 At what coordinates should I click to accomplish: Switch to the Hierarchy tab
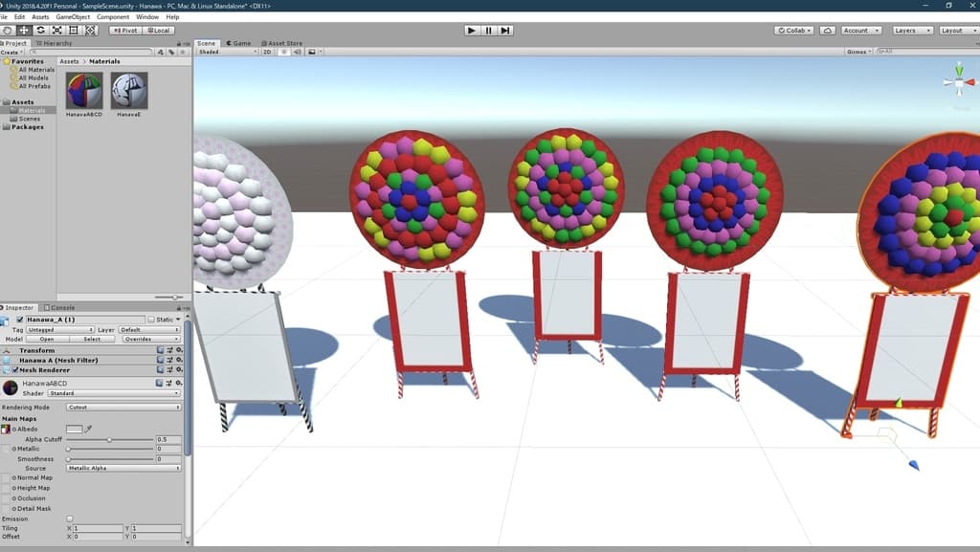[55, 44]
